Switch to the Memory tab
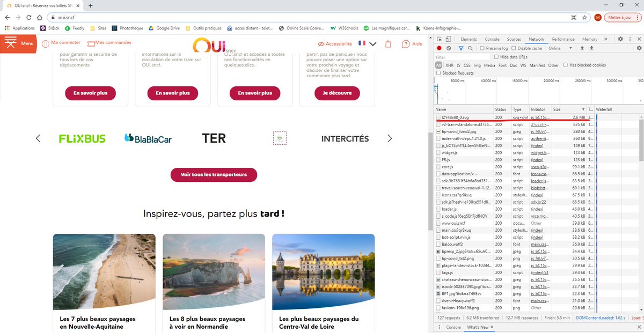The image size is (644, 333). [x=590, y=39]
